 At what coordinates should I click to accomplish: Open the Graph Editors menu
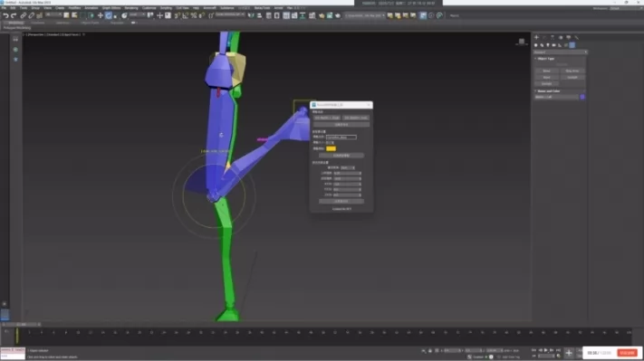(x=111, y=8)
